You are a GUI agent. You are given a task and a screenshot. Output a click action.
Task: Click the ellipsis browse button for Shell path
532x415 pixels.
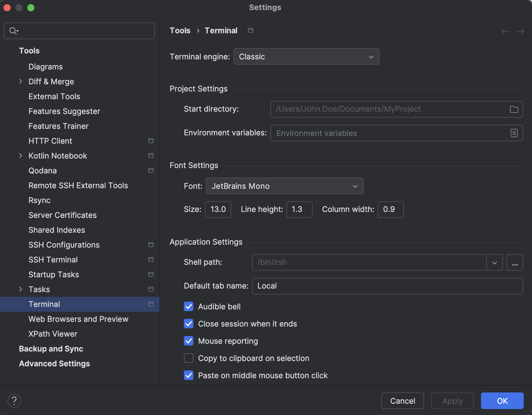[515, 262]
